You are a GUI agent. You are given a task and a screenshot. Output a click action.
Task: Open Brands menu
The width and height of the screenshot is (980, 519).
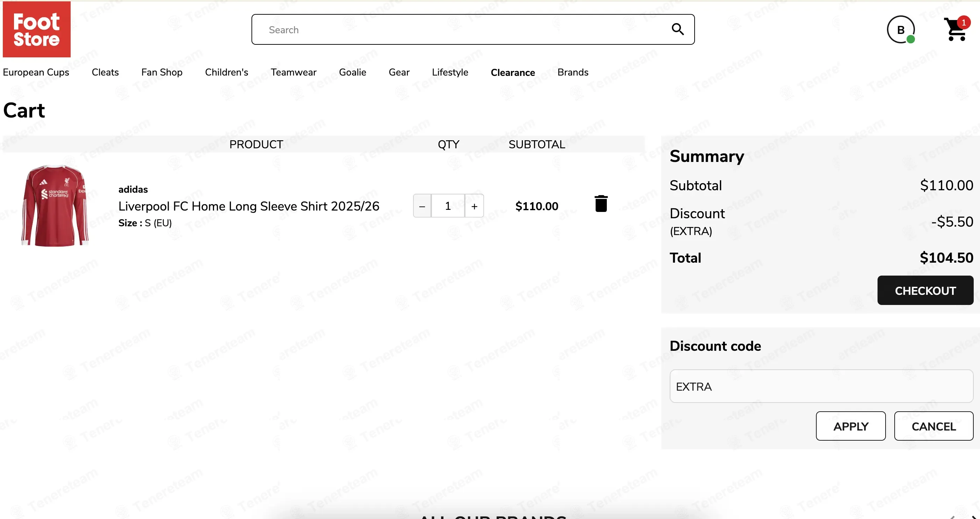573,72
